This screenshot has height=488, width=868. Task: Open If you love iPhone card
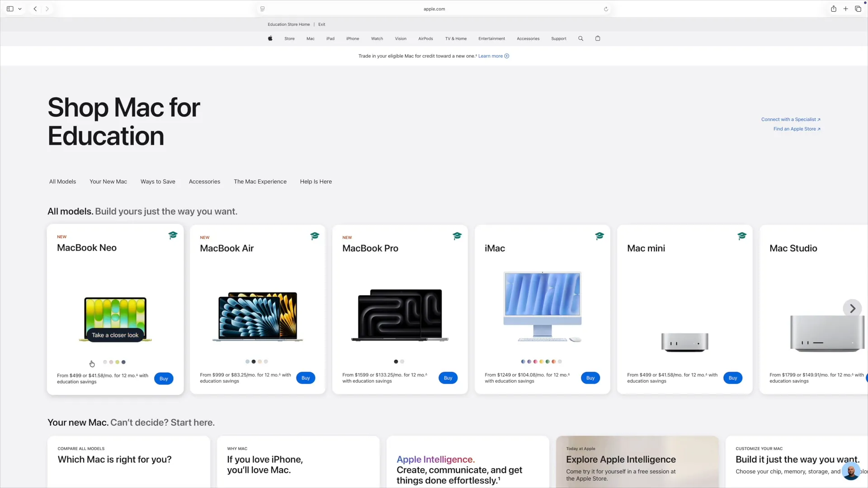click(298, 462)
